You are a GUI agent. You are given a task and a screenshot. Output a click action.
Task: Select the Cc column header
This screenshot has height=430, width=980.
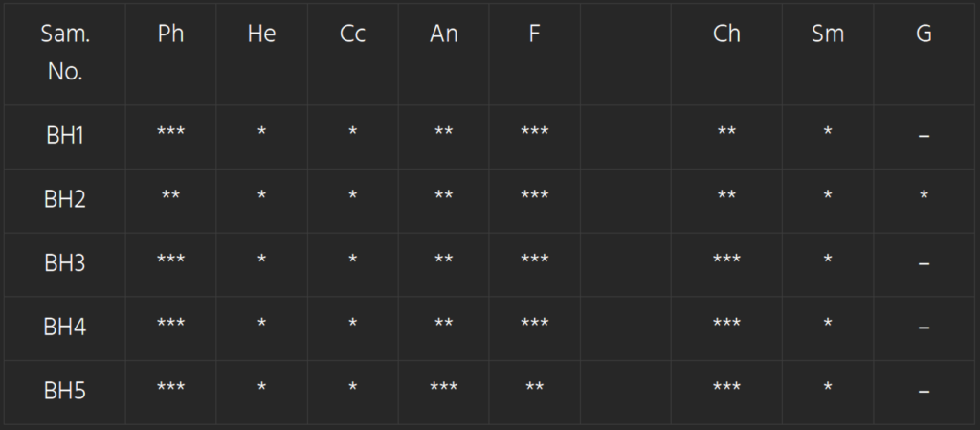(353, 34)
